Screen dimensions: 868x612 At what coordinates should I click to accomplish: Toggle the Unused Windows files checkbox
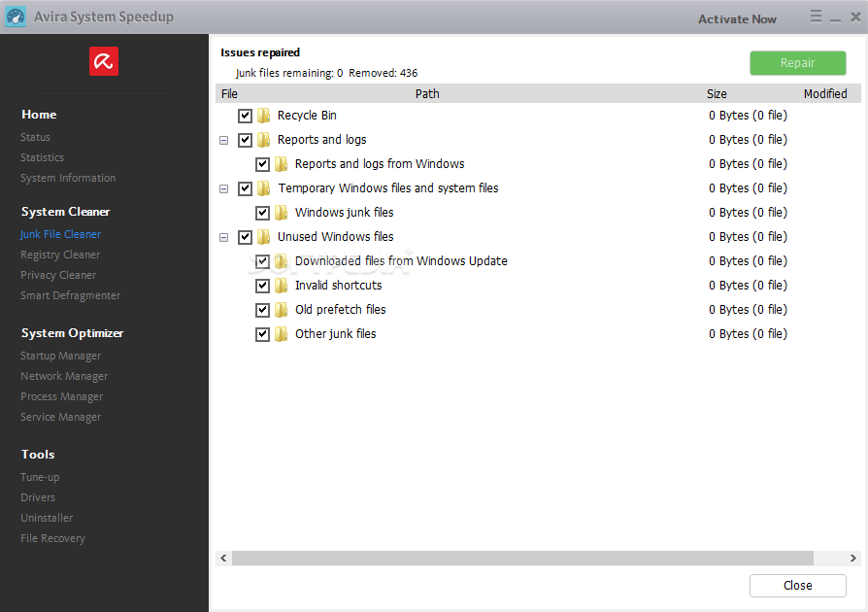246,238
